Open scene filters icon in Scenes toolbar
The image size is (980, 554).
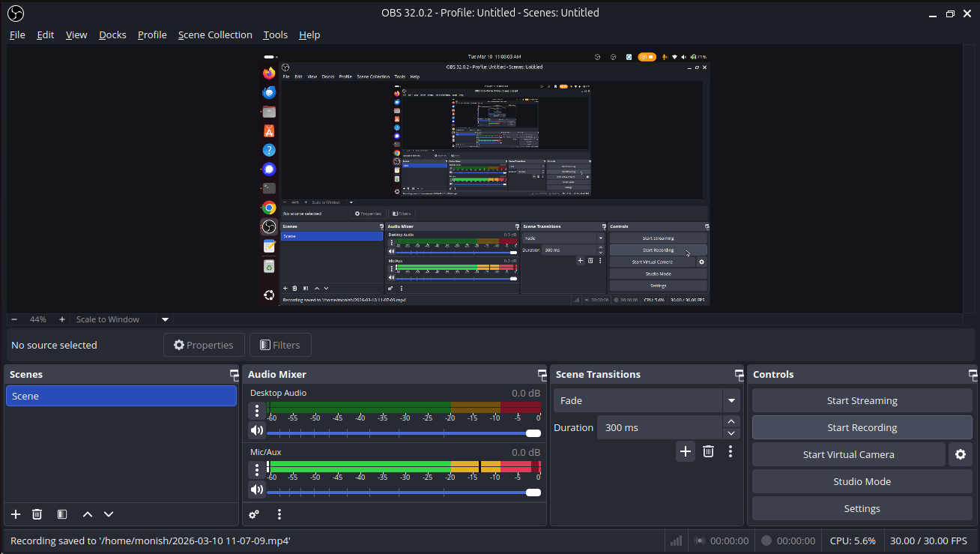pos(62,514)
